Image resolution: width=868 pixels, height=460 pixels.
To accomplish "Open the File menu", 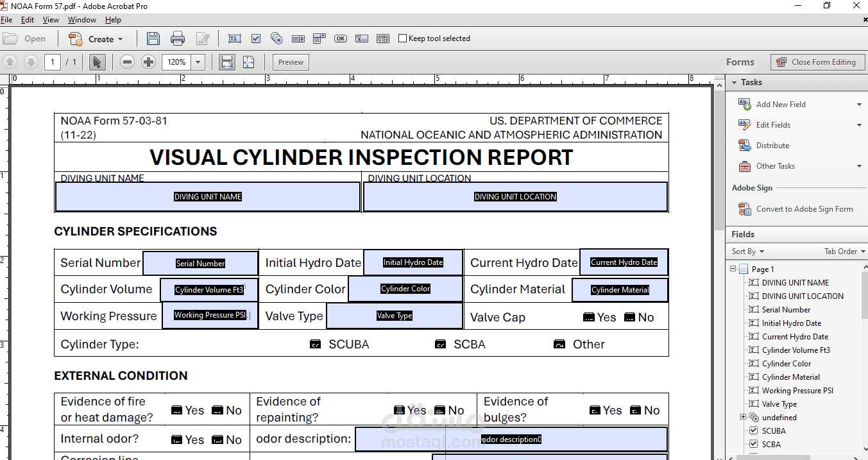I will [x=6, y=20].
